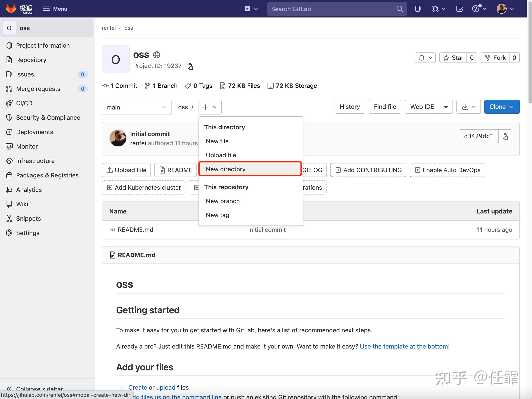Click the GitLab fox logo
Screen dimensions: 532x399
pos(11,9)
